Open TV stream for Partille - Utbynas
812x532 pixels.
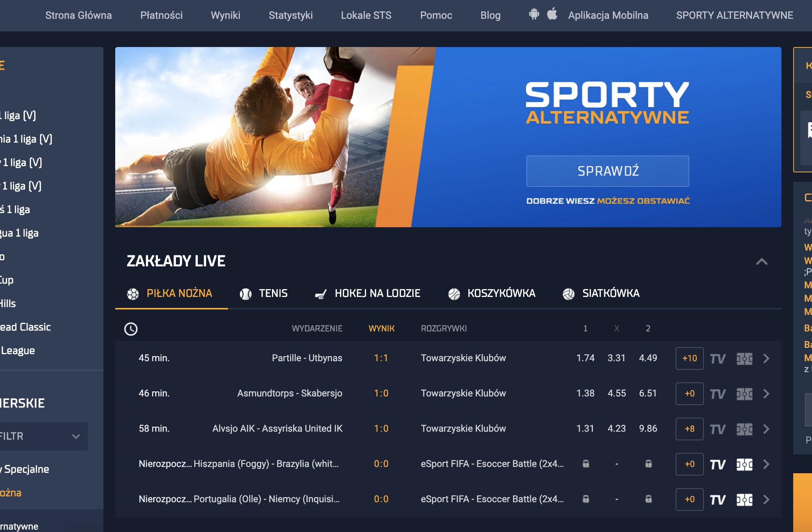(x=718, y=358)
